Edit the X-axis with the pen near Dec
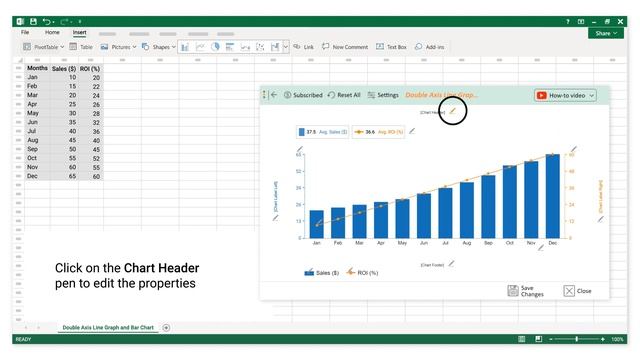 (541, 247)
